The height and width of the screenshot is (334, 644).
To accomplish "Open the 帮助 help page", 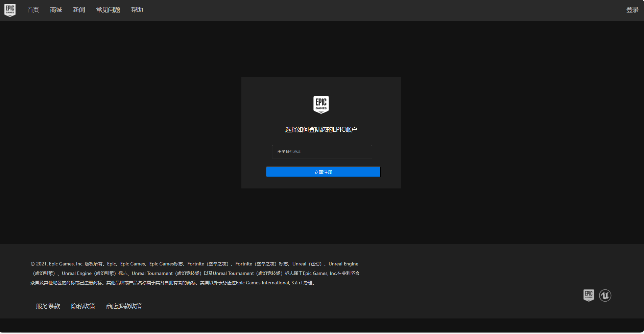I will (x=137, y=10).
